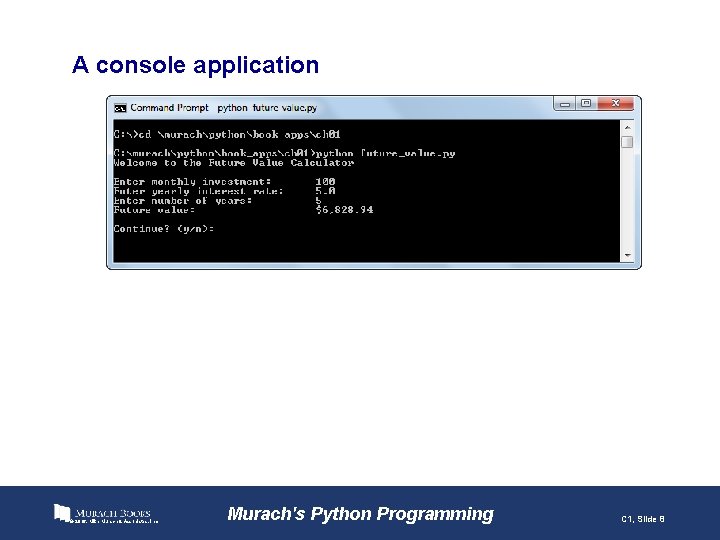Click the 'C1, Slide 6' slide number

pyautogui.click(x=643, y=519)
